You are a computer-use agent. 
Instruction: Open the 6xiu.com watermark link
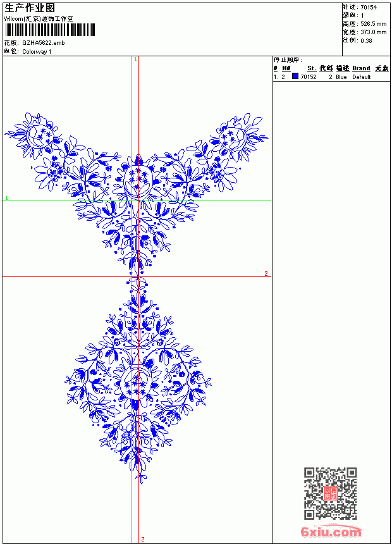coord(331,531)
